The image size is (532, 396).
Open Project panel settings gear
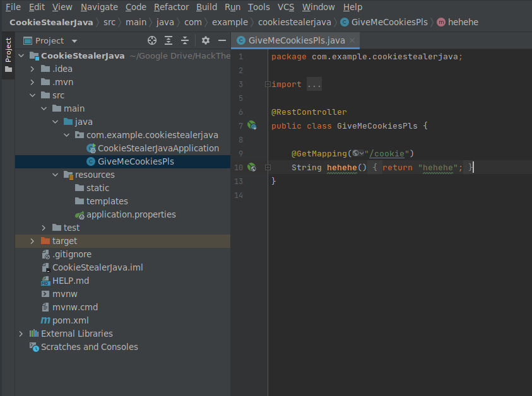point(205,40)
